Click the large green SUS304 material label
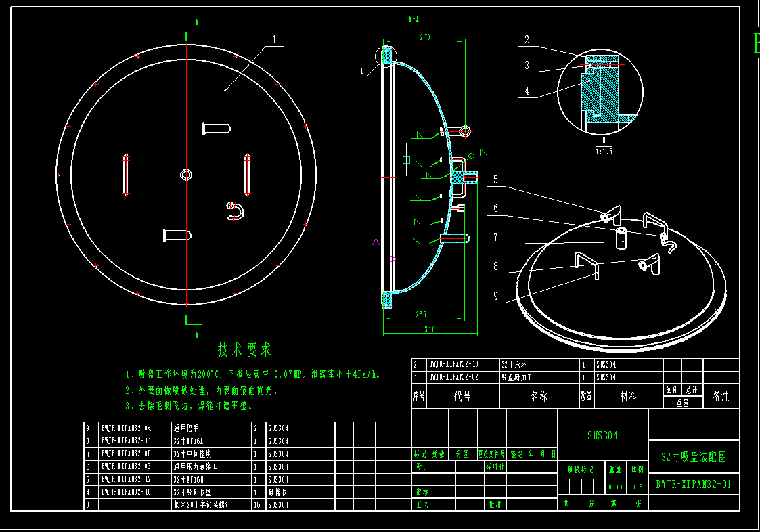This screenshot has height=532, width=760. pyautogui.click(x=602, y=435)
